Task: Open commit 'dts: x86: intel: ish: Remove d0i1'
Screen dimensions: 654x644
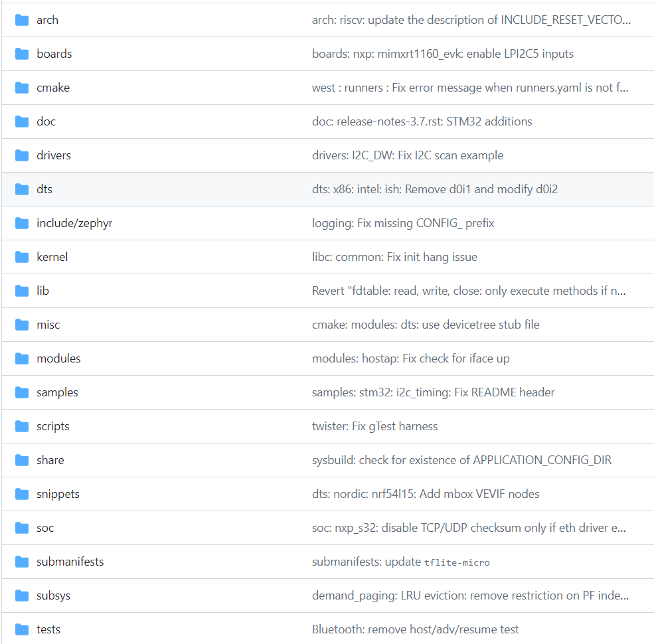Action: 435,189
